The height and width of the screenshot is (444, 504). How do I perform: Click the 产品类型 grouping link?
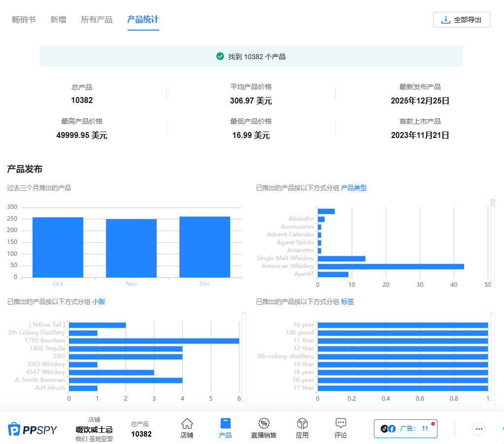click(354, 188)
